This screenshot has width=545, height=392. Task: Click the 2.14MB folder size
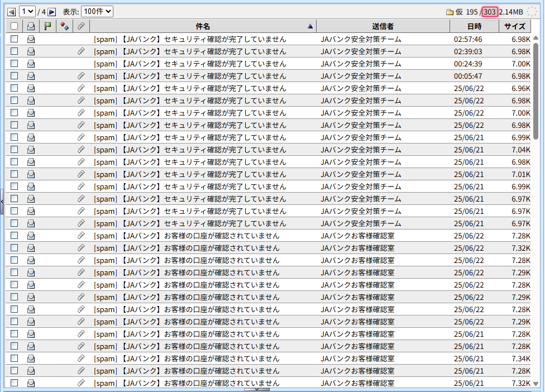[x=511, y=12]
